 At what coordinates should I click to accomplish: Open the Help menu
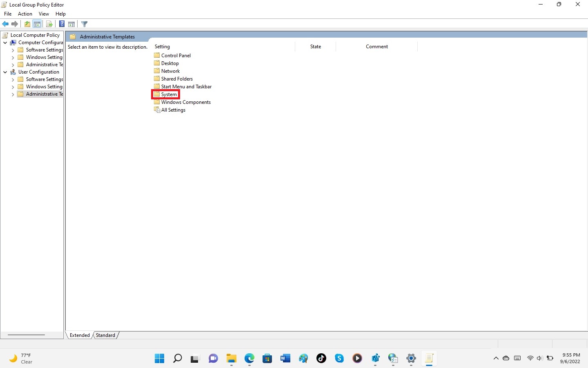(60, 14)
